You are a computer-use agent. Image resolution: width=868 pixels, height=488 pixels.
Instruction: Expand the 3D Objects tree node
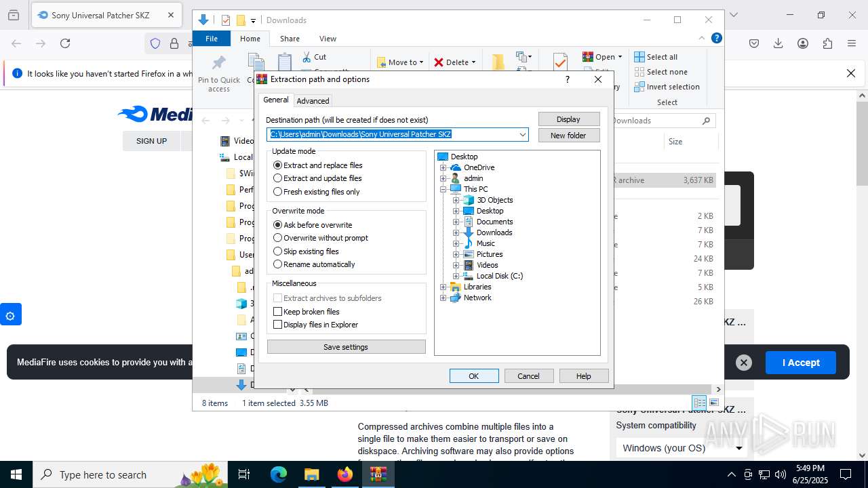coord(456,200)
